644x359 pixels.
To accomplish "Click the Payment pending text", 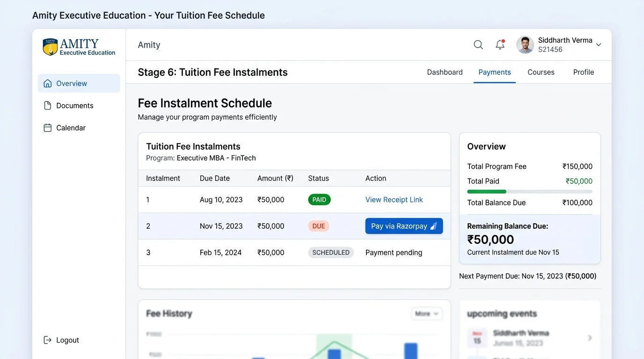I will [x=394, y=252].
